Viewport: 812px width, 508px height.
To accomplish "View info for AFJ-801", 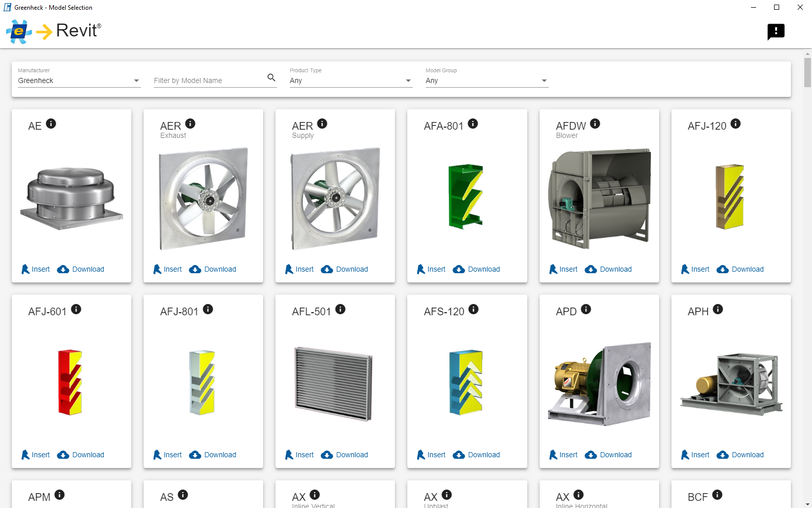I will coord(208,309).
